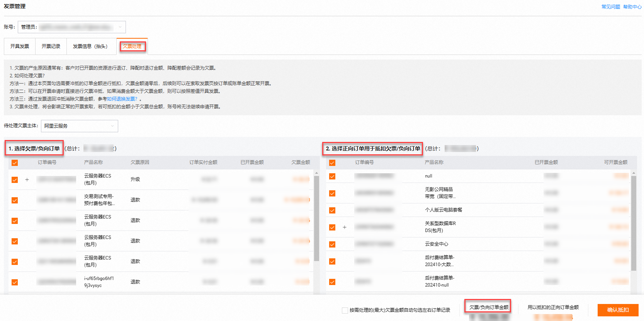Click the 用以抵扣的正向订单金额 label
Image resolution: width=644 pixels, height=321 pixels.
click(553, 307)
